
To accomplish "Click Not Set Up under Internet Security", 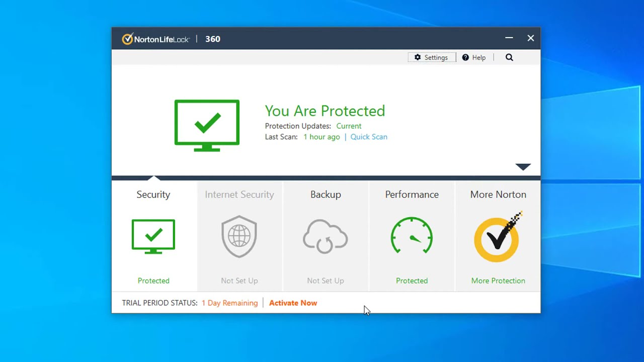I will tap(239, 281).
